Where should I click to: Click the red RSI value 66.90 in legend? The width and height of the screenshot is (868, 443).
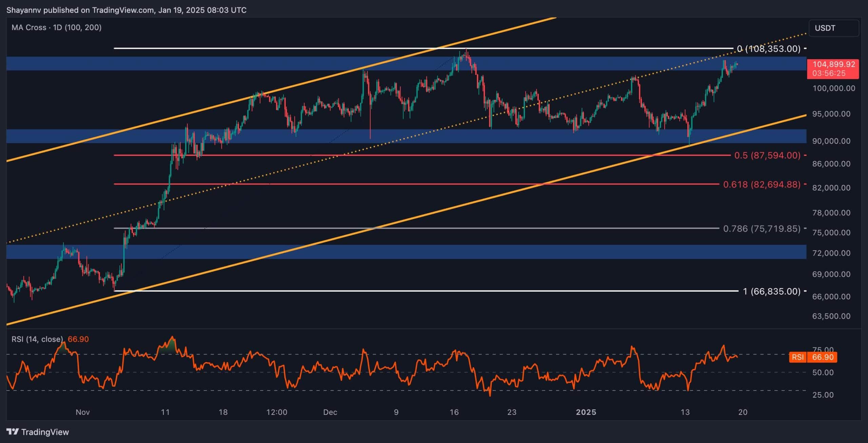pyautogui.click(x=78, y=339)
